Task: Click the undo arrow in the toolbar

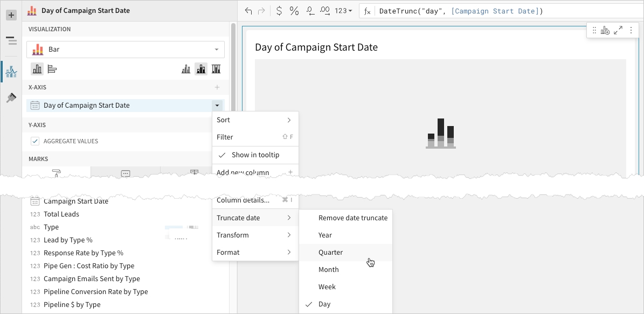Action: click(248, 11)
